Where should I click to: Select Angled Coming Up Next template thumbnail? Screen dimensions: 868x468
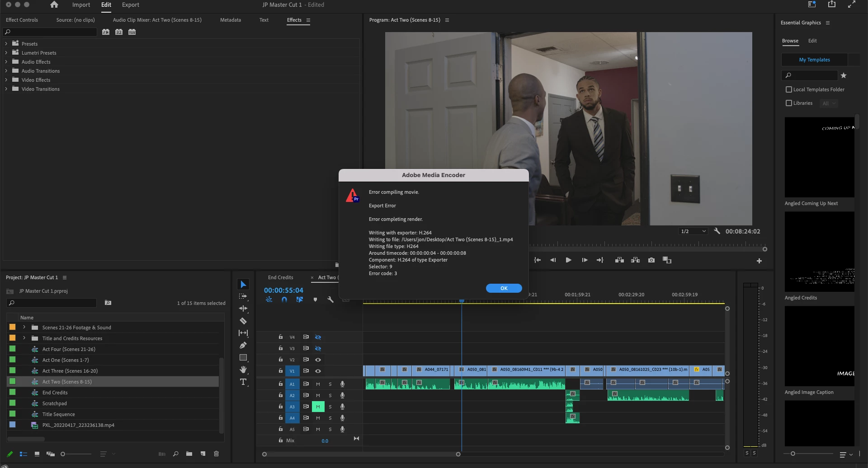[819, 157]
